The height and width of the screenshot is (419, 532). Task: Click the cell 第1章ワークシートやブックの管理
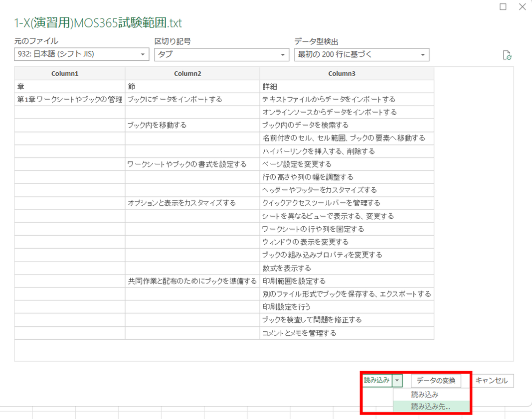(x=69, y=99)
